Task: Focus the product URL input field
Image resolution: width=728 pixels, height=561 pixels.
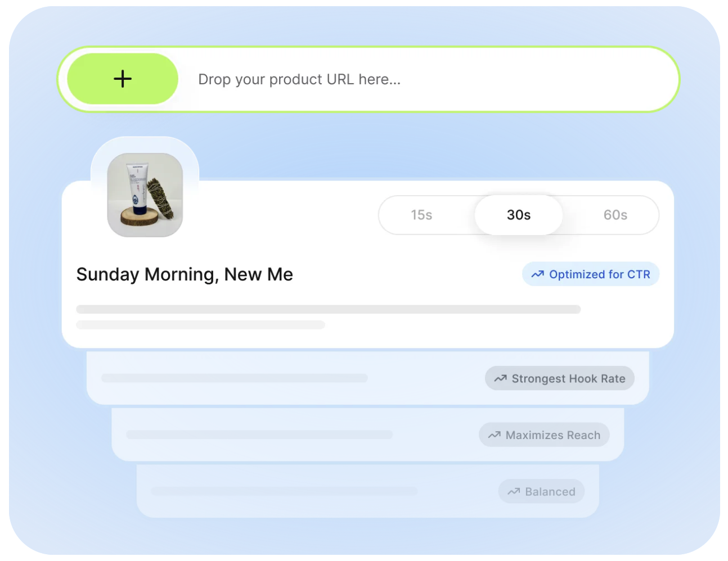Action: tap(394, 79)
